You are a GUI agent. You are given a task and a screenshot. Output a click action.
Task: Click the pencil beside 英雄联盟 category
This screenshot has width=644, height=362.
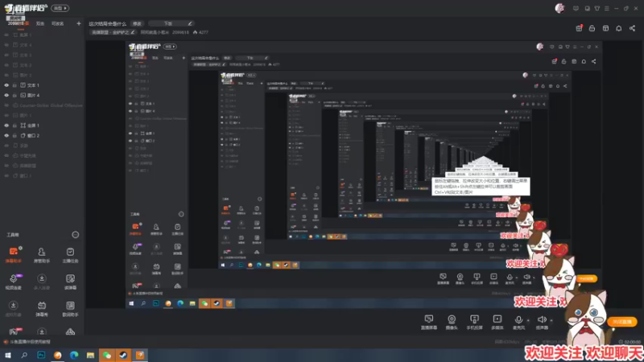click(133, 32)
